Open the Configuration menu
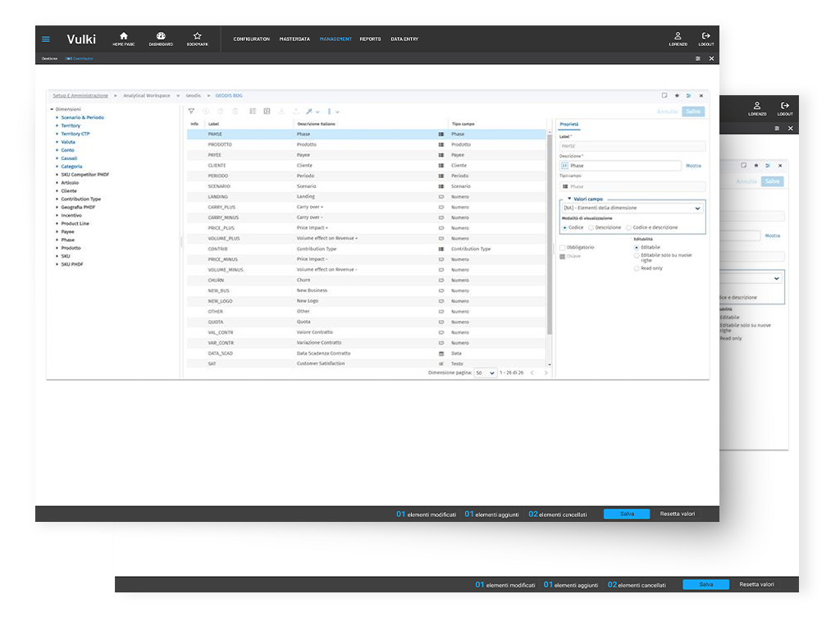840x640 pixels. pyautogui.click(x=251, y=39)
